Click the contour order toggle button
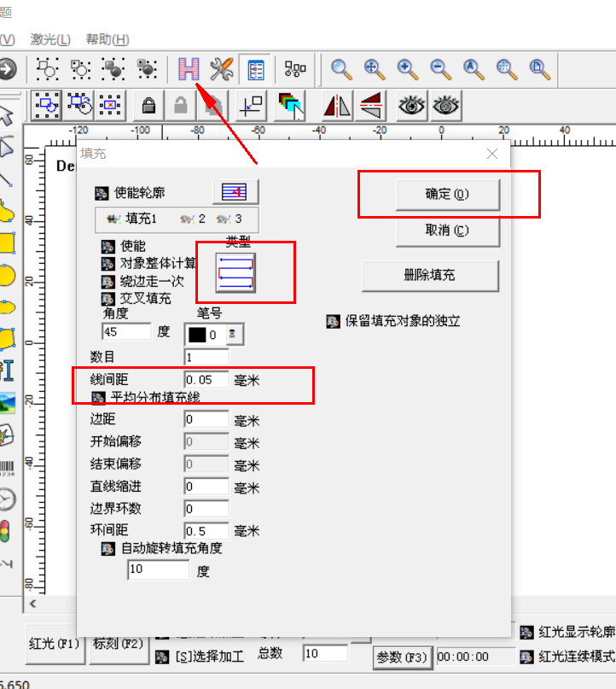This screenshot has width=616, height=689. click(x=235, y=191)
